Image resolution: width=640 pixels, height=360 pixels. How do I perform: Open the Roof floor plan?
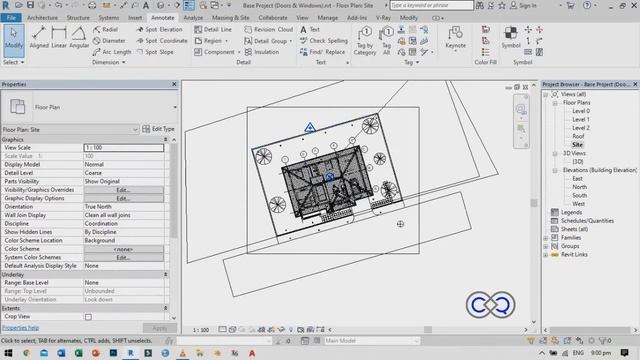pos(578,136)
